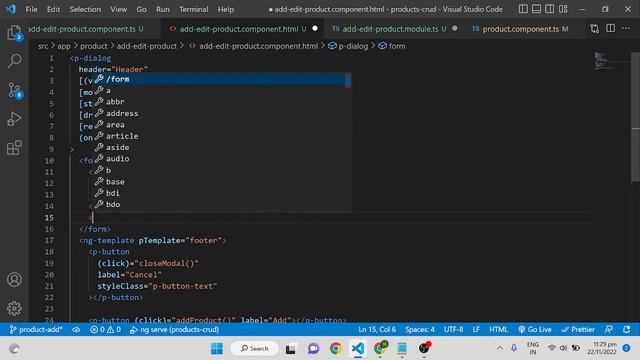Open the Manage gear icon
Screen dimensions: 640x360
(14, 308)
